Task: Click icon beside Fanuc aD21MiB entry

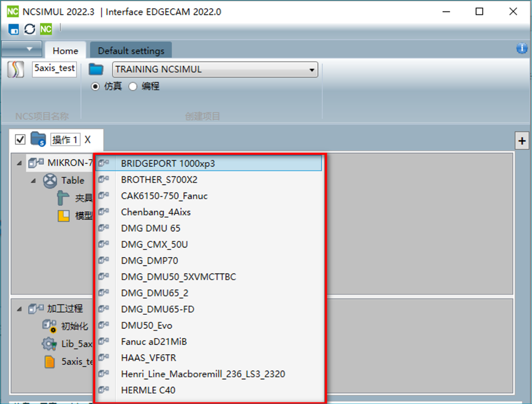Action: 103,341
